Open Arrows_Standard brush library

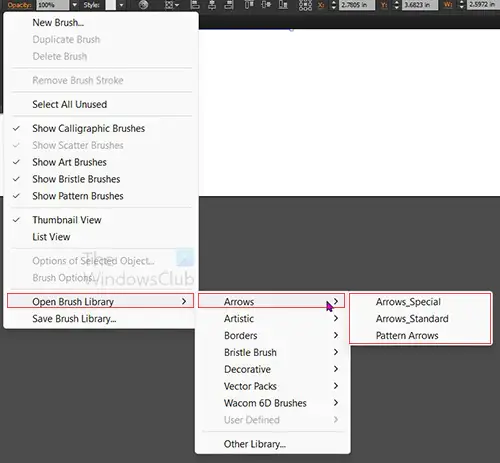point(420,319)
